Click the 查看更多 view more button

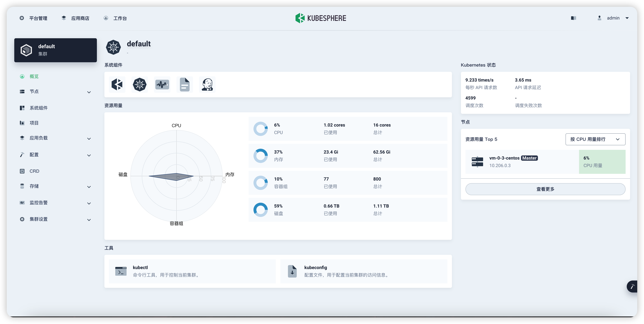(x=546, y=189)
